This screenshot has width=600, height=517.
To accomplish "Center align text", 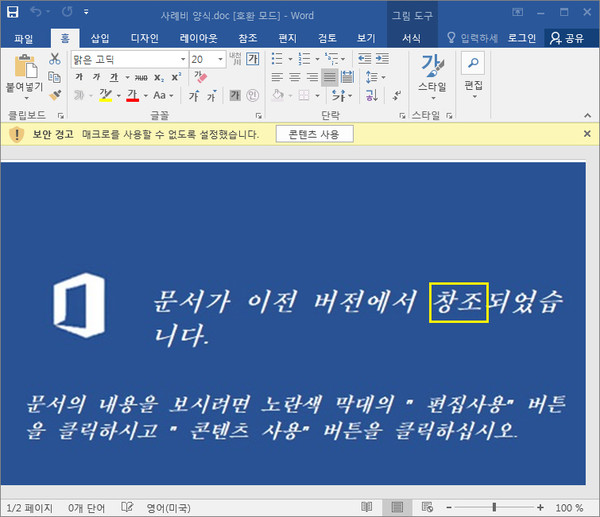I will tap(295, 77).
